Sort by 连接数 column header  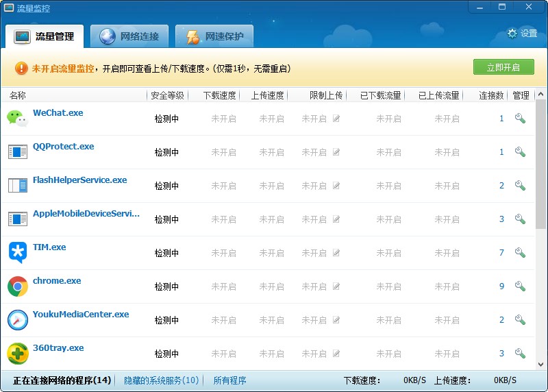pos(491,95)
